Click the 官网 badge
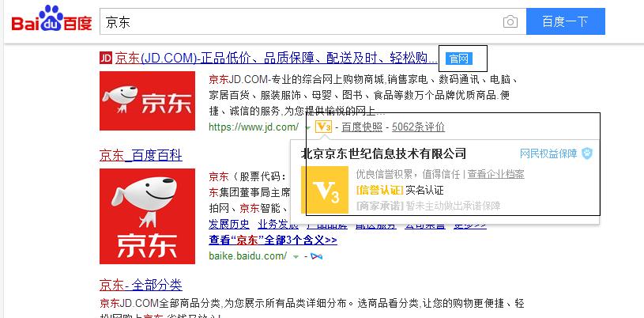Image resolution: width=644 pixels, height=318 pixels. 459,59
